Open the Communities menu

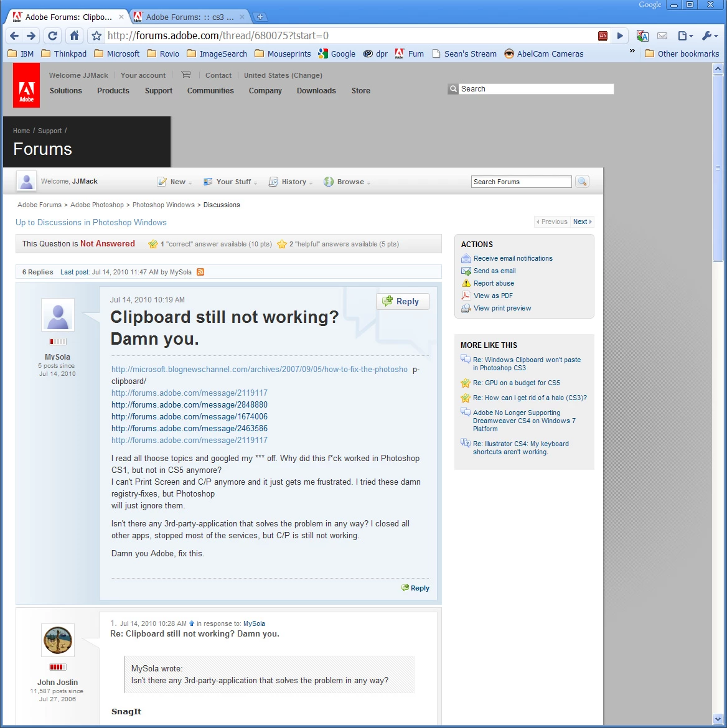click(x=210, y=91)
